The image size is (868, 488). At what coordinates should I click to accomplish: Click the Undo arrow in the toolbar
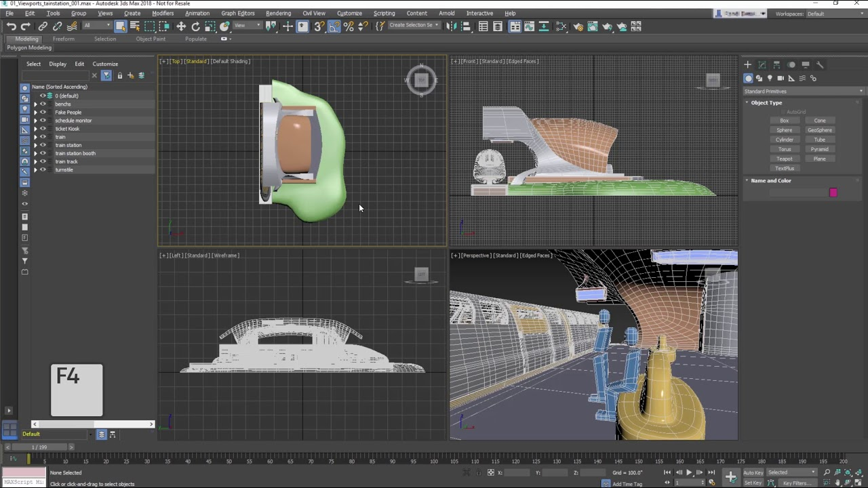12,26
